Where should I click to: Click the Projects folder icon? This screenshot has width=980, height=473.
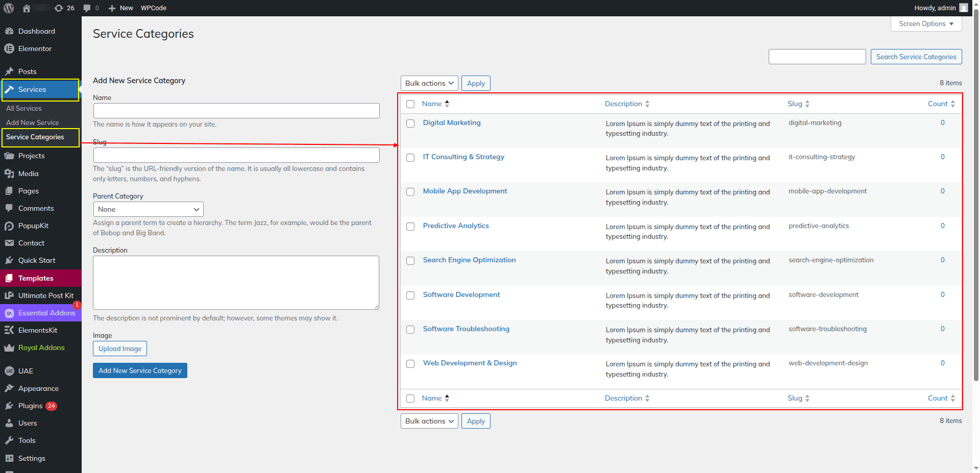tap(9, 156)
